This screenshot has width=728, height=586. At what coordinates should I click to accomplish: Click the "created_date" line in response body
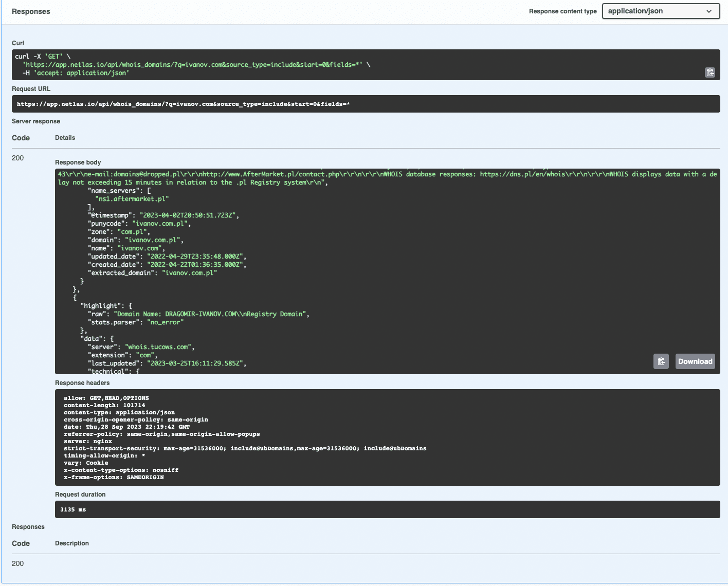167,265
